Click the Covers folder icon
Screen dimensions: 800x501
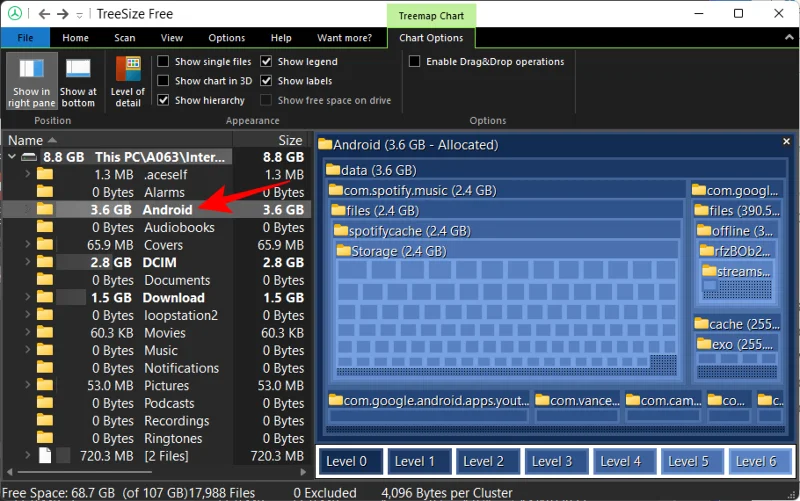click(45, 245)
